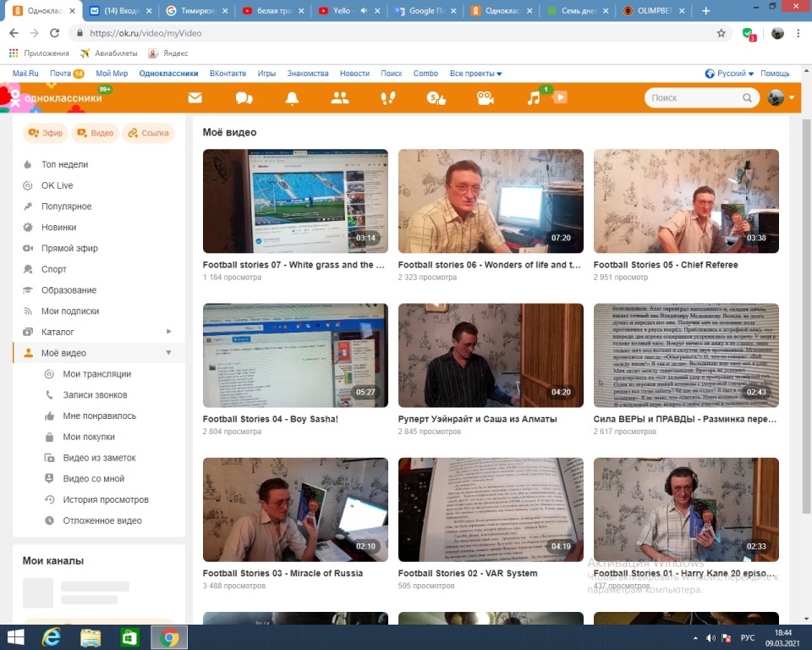Image resolution: width=812 pixels, height=650 pixels.
Task: Open the notifications bell icon
Action: 292,98
